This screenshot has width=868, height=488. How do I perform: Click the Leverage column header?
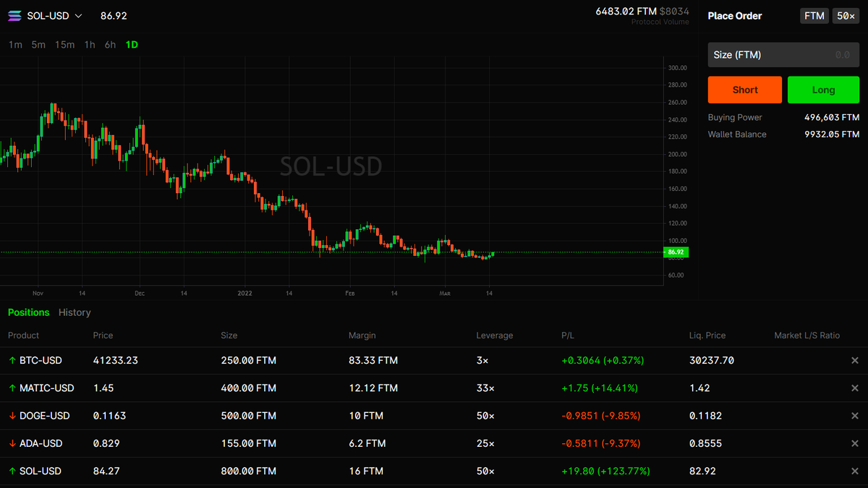495,335
